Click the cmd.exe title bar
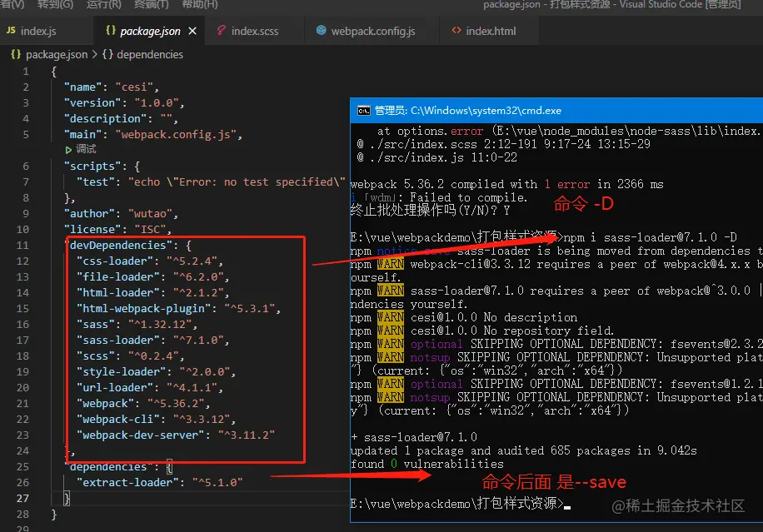 (x=556, y=111)
